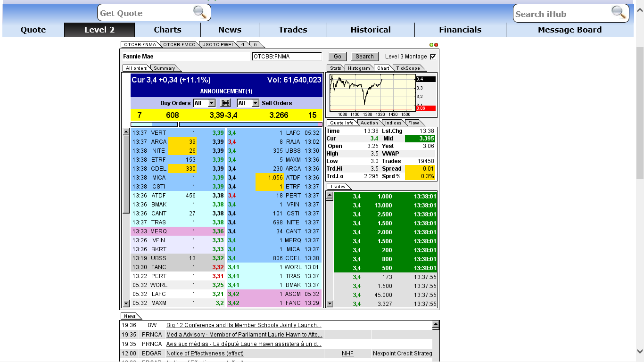Switch to the Histogram tab
The image size is (644, 362).
pos(359,68)
